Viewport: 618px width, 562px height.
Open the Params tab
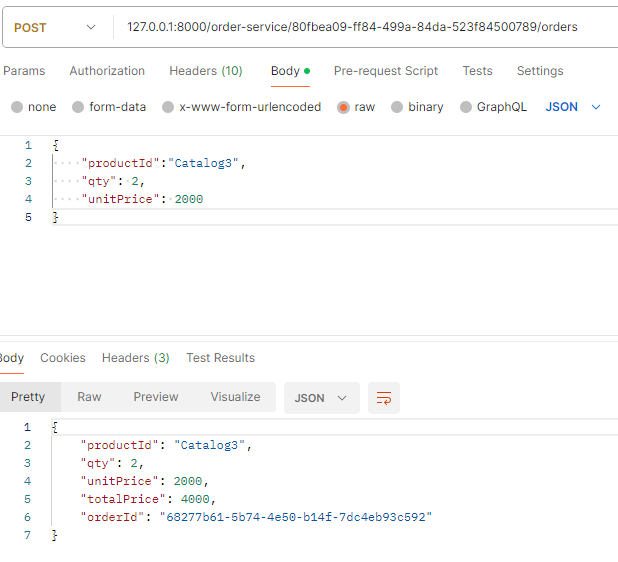pos(24,71)
